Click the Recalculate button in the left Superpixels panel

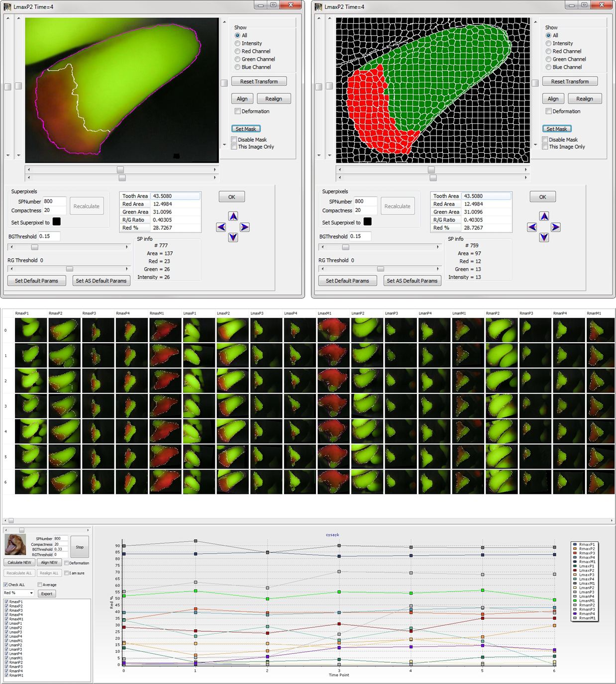(87, 205)
